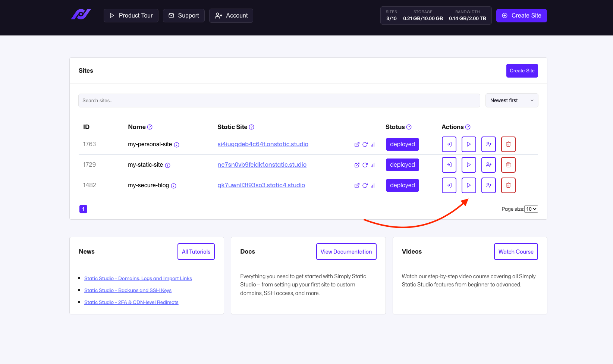Viewport: 613px width, 364px height.
Task: Refresh icon for my-personal-site row
Action: click(365, 145)
